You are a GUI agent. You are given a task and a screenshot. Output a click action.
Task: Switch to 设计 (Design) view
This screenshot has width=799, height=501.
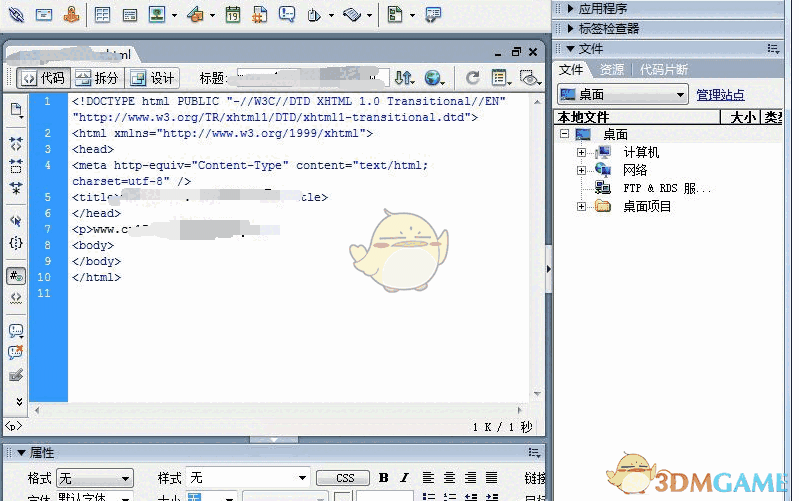tap(152, 78)
